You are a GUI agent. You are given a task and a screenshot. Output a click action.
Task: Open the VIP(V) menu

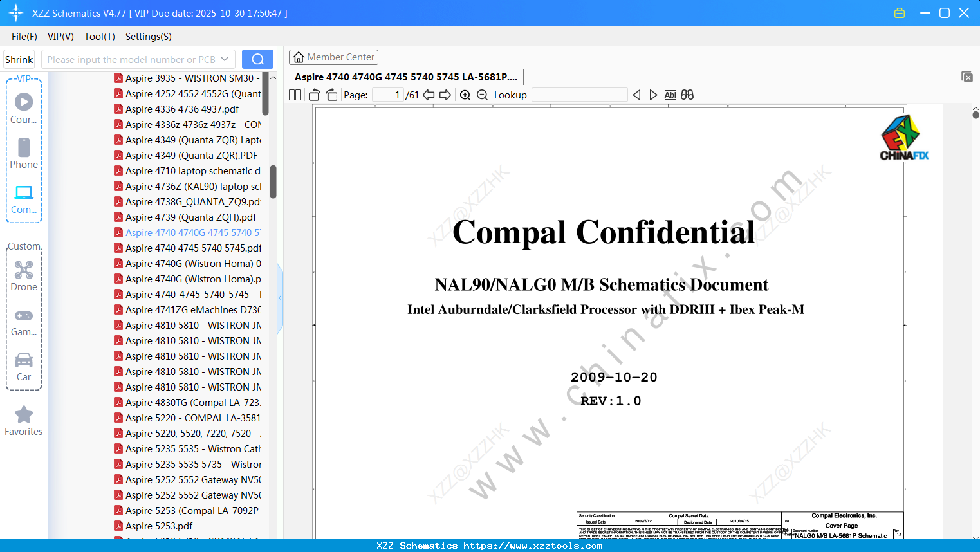click(60, 37)
